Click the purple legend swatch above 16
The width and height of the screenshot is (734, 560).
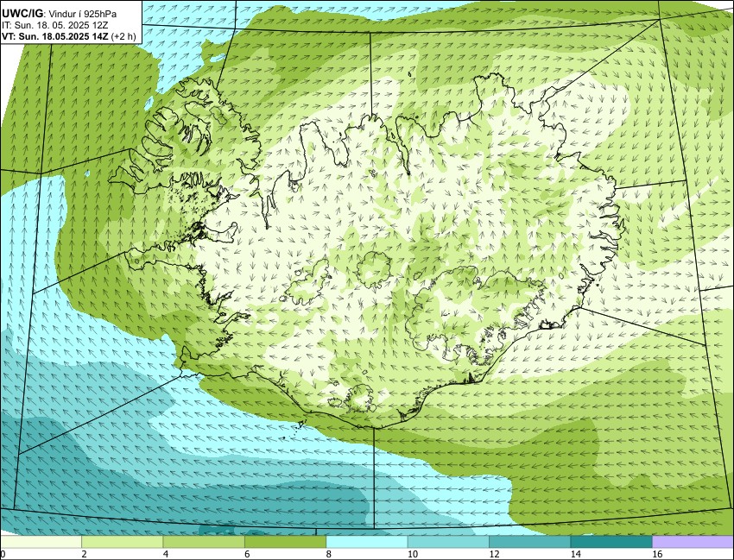click(x=693, y=542)
